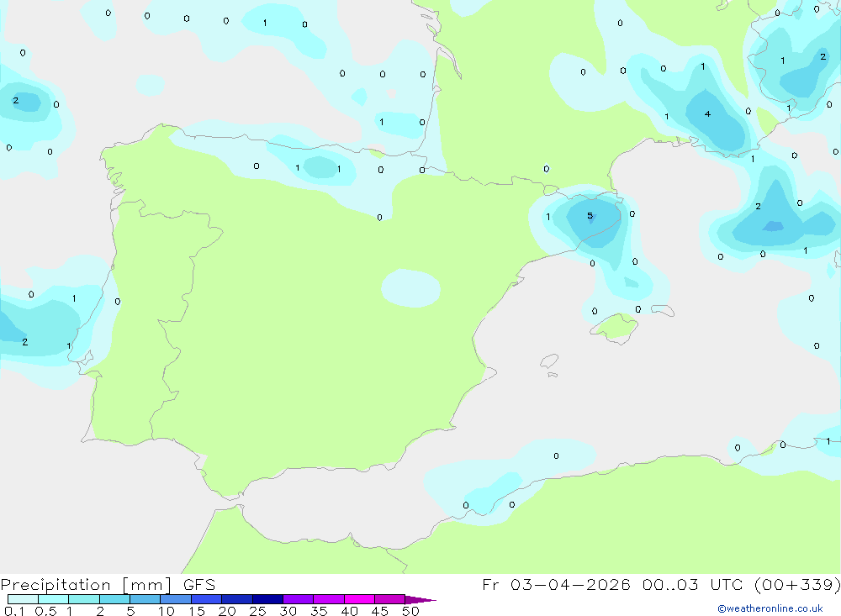Click the 20–25 mm legend color swatch

pos(237,599)
